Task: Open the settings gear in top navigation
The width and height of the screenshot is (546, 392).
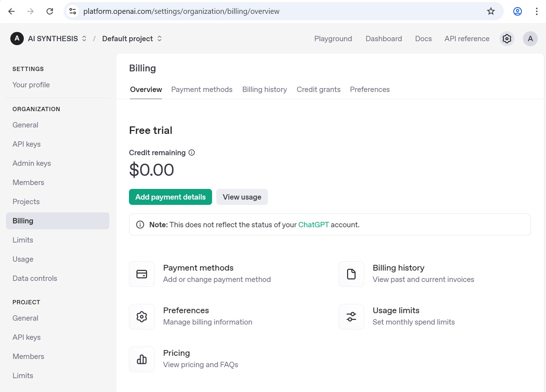Action: pos(507,38)
